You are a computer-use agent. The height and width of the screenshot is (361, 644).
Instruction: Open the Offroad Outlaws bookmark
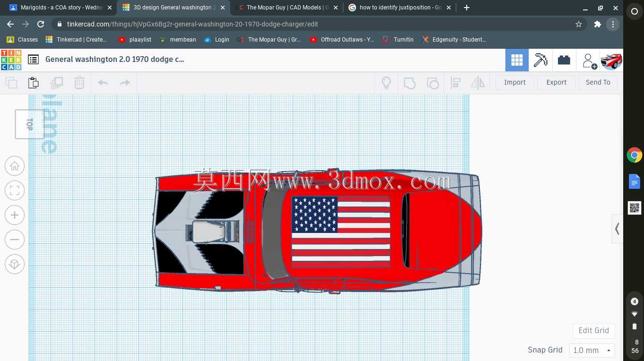pos(342,40)
